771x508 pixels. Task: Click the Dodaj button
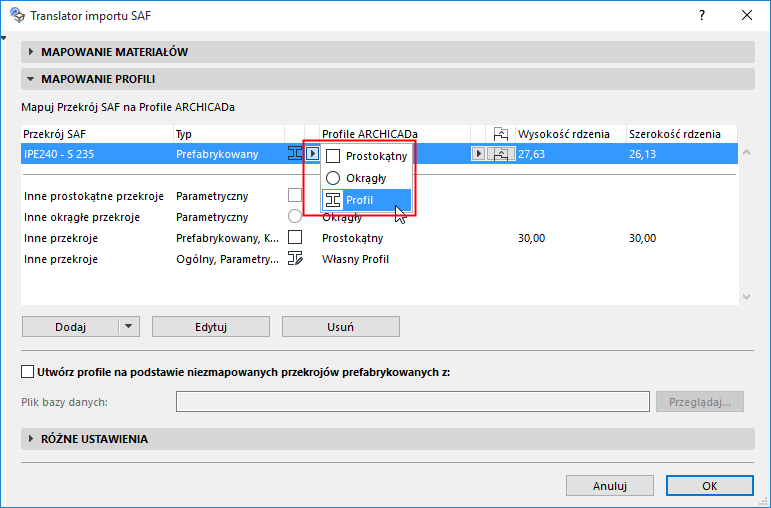point(70,327)
